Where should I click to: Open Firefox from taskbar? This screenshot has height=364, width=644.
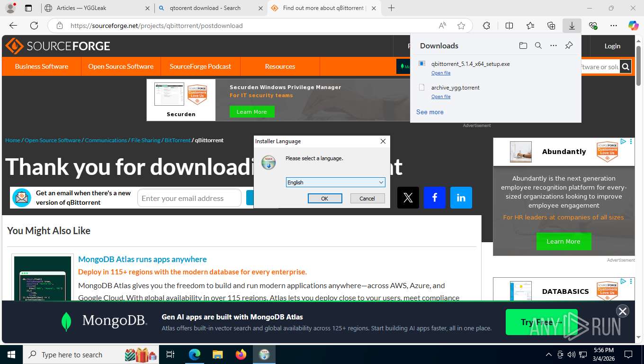coord(241,355)
